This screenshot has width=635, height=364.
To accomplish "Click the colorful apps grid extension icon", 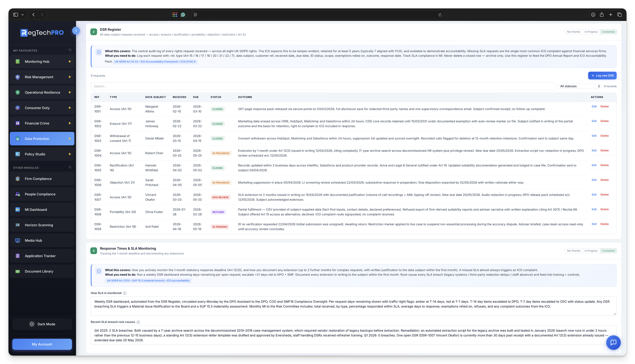I will click(175, 15).
